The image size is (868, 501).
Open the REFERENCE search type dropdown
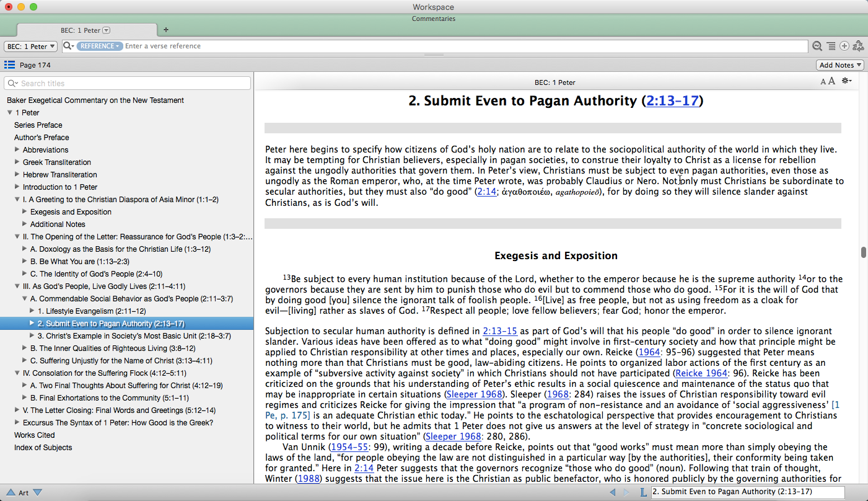(x=100, y=46)
